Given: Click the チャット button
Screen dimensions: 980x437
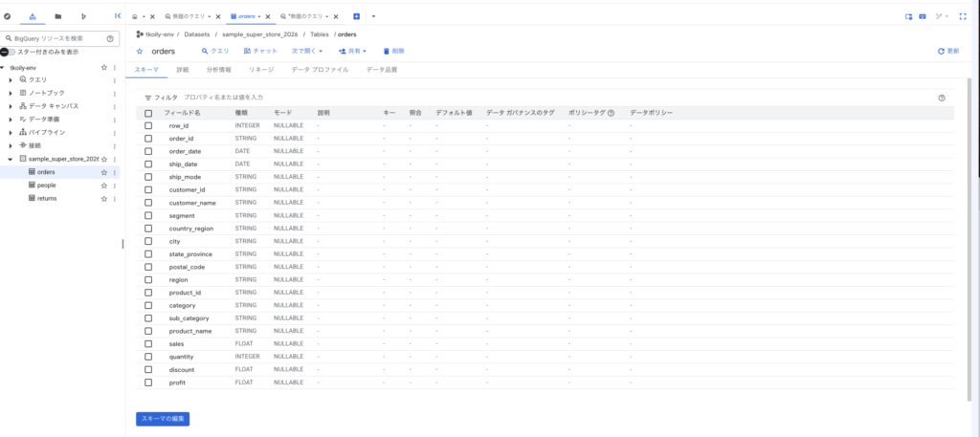Looking at the screenshot, I should click(260, 52).
